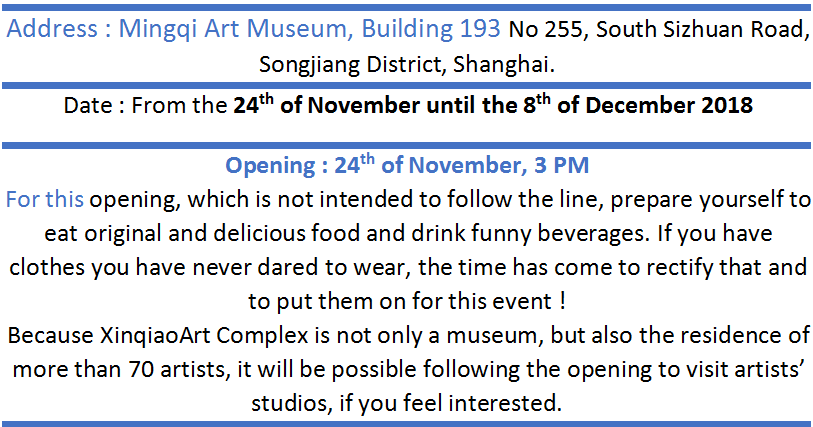Click the word 'studios' in last line

click(x=292, y=404)
